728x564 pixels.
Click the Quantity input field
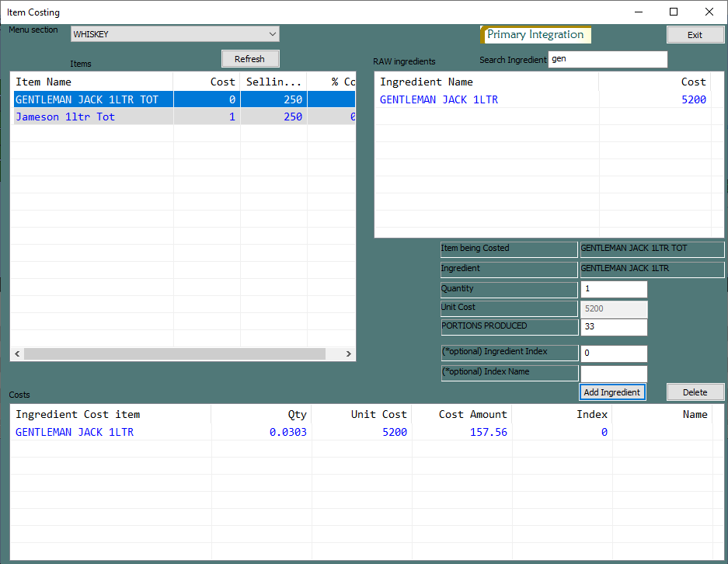[x=614, y=289]
